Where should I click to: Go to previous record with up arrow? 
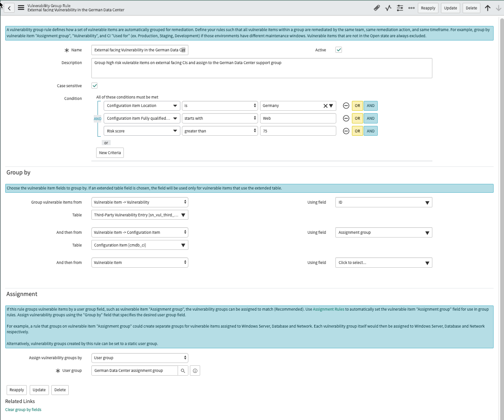pos(488,8)
